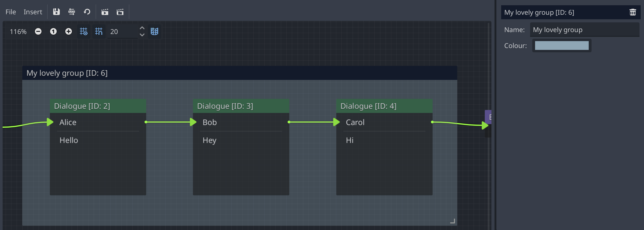Open the Insert menu

[33, 12]
